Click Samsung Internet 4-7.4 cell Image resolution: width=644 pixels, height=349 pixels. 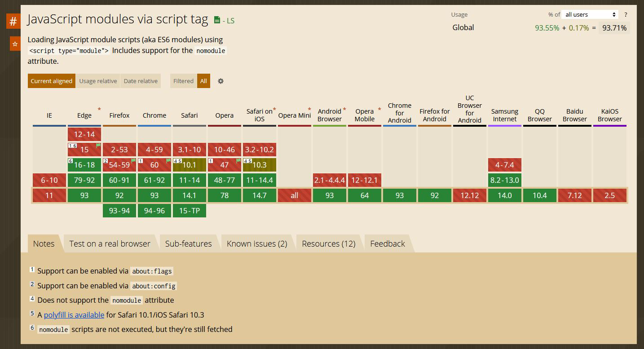505,165
